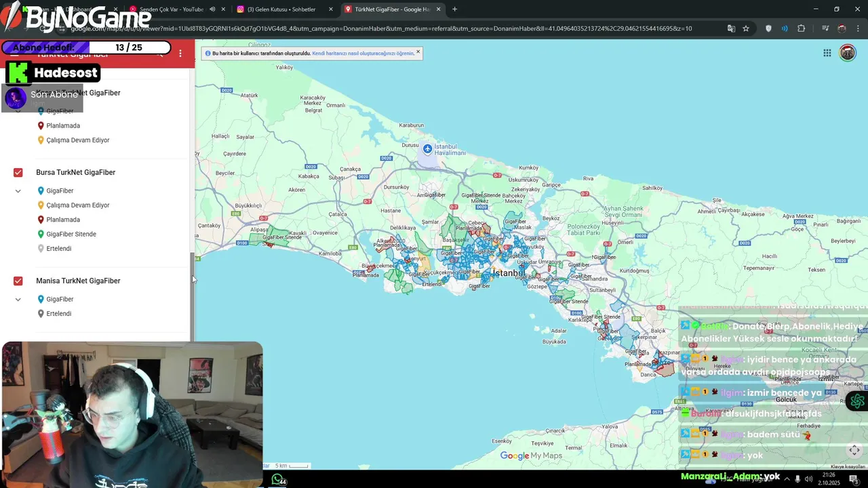Open volume control in system tray
This screenshot has width=868, height=488.
tap(808, 479)
